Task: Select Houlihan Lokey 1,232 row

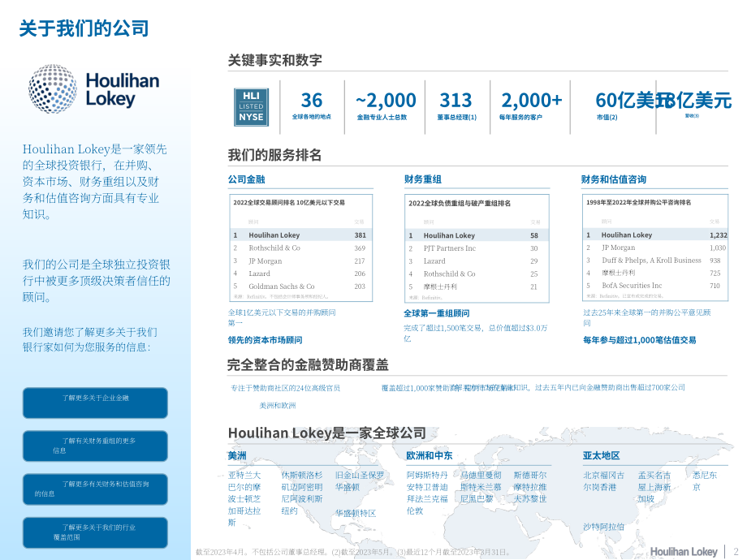Action: [x=655, y=235]
